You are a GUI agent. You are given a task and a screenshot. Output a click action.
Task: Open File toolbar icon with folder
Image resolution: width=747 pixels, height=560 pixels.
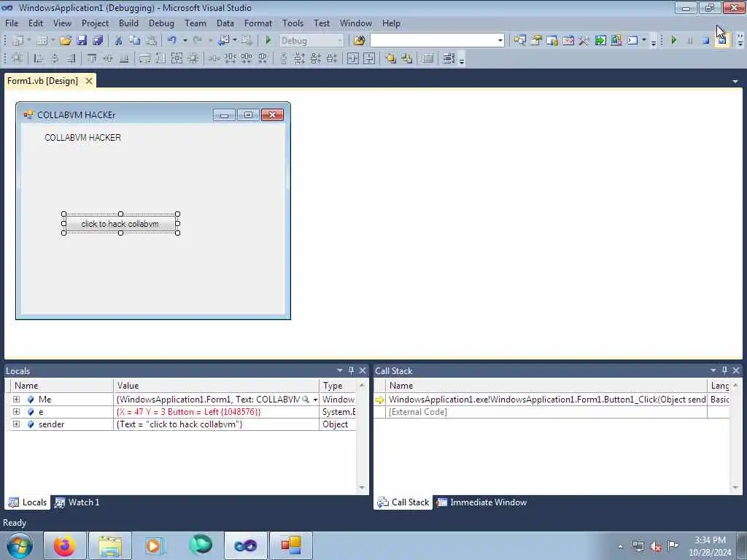click(x=65, y=41)
